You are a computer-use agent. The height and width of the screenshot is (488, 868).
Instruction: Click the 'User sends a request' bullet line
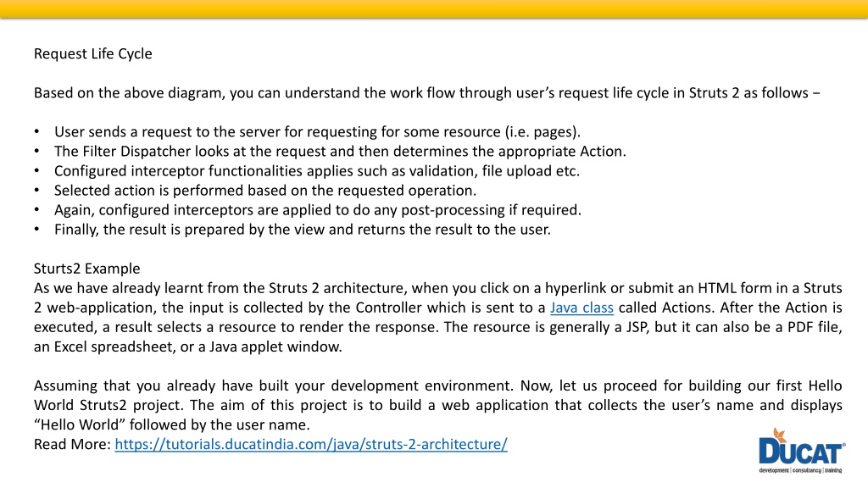[x=317, y=132]
